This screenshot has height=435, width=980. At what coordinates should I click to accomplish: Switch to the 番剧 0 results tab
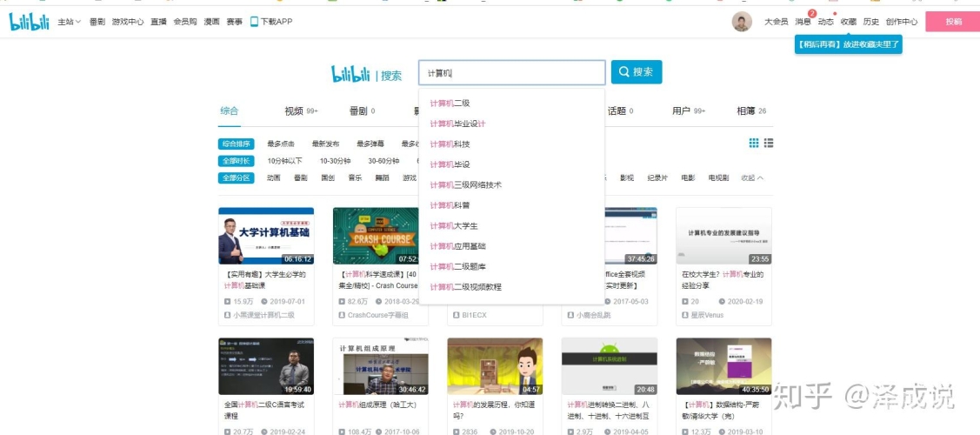tap(362, 111)
